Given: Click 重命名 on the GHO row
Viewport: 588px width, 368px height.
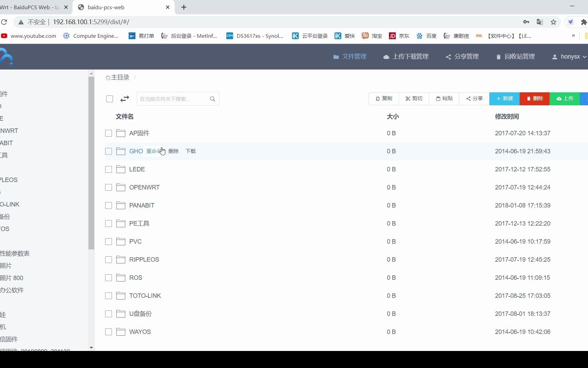Looking at the screenshot, I should point(154,151).
